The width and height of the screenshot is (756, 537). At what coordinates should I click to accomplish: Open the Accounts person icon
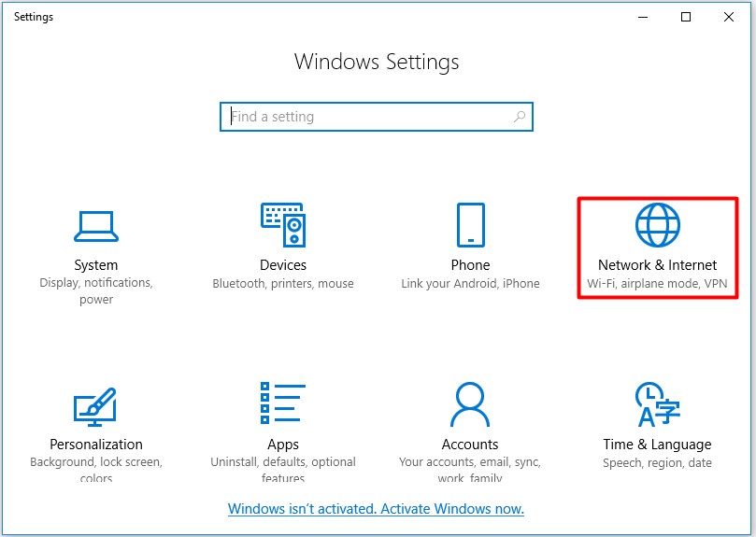coord(470,404)
